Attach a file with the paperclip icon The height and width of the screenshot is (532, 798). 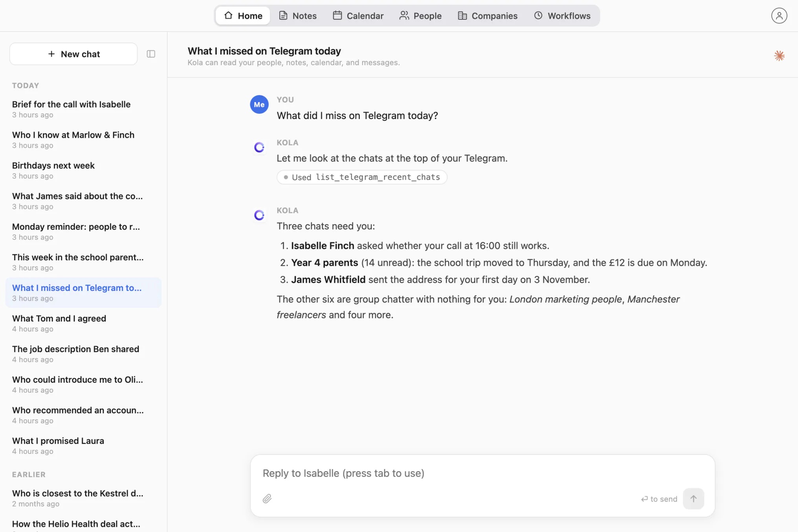(x=267, y=499)
